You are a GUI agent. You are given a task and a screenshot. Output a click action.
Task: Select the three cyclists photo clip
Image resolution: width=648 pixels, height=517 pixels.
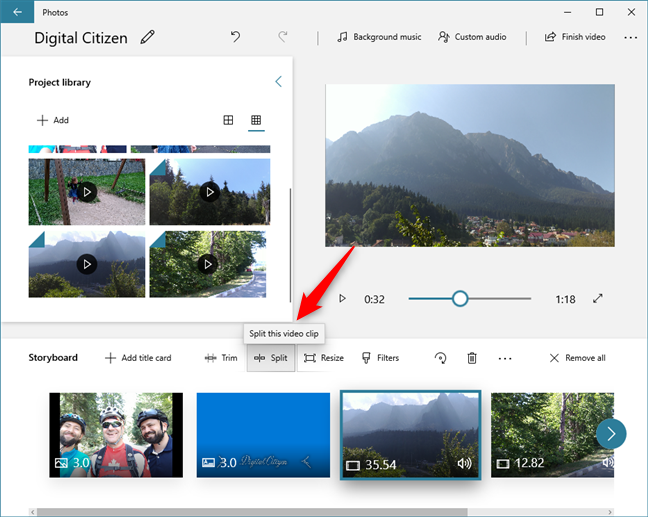116,435
